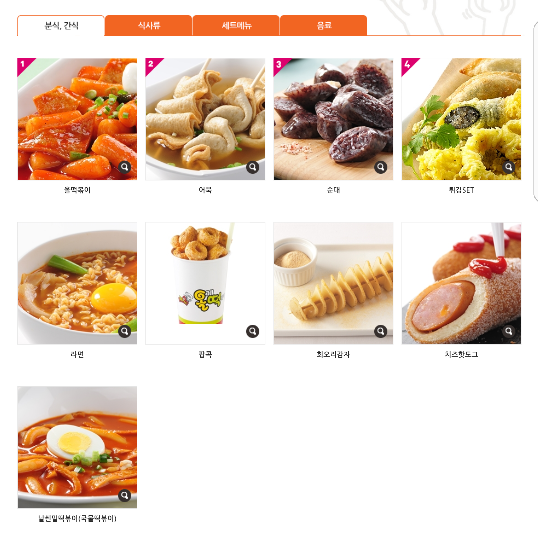The height and width of the screenshot is (543, 538).
Task: Click the number 1 ranked tteokbokki thumbnail
Action: (x=77, y=119)
